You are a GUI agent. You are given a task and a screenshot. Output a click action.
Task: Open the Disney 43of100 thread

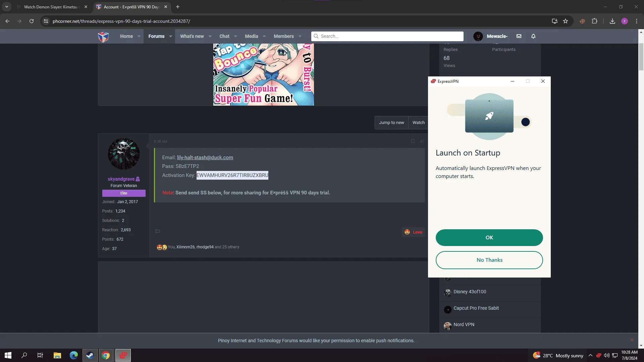pos(470,292)
